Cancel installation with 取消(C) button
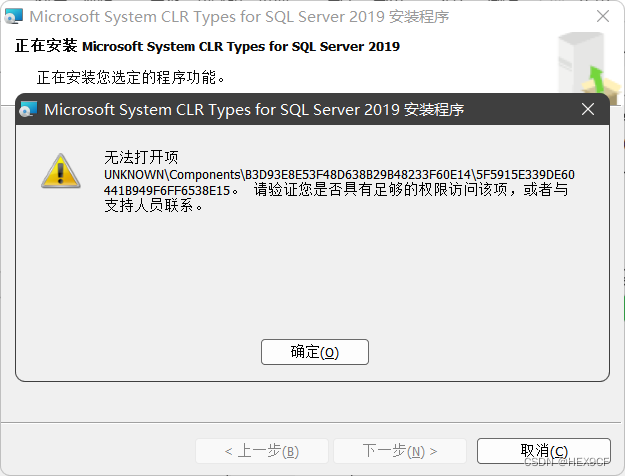The width and height of the screenshot is (625, 476). (x=544, y=451)
